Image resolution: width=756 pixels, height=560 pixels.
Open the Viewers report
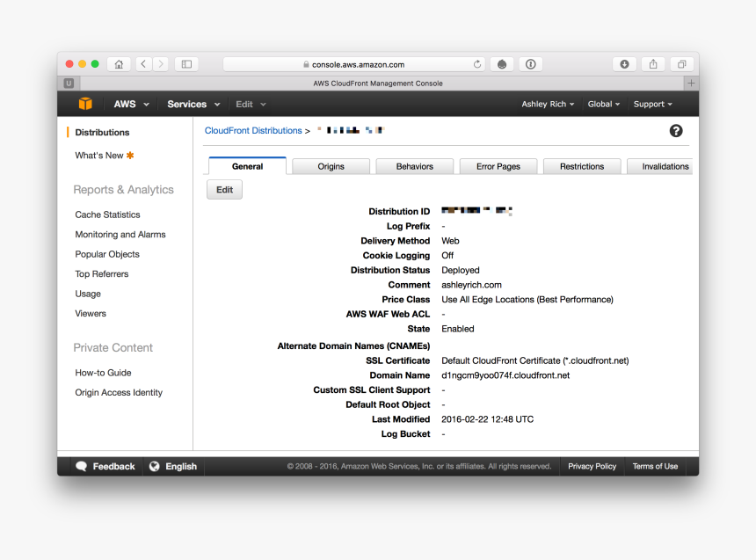pos(91,314)
